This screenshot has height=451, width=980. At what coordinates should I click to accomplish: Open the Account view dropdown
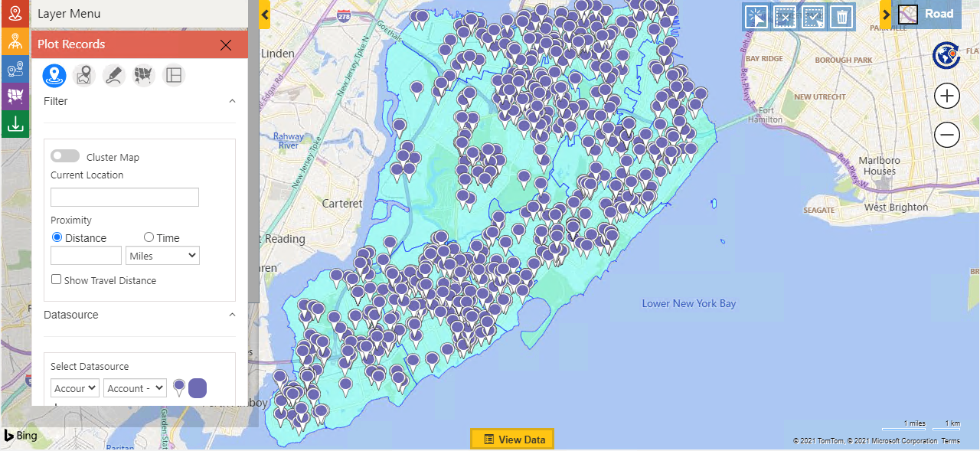click(x=135, y=388)
